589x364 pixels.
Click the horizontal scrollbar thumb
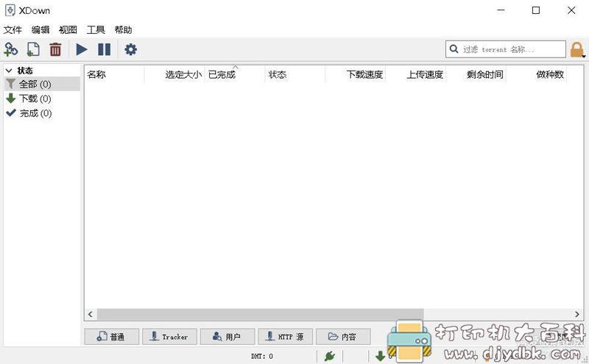[261, 314]
